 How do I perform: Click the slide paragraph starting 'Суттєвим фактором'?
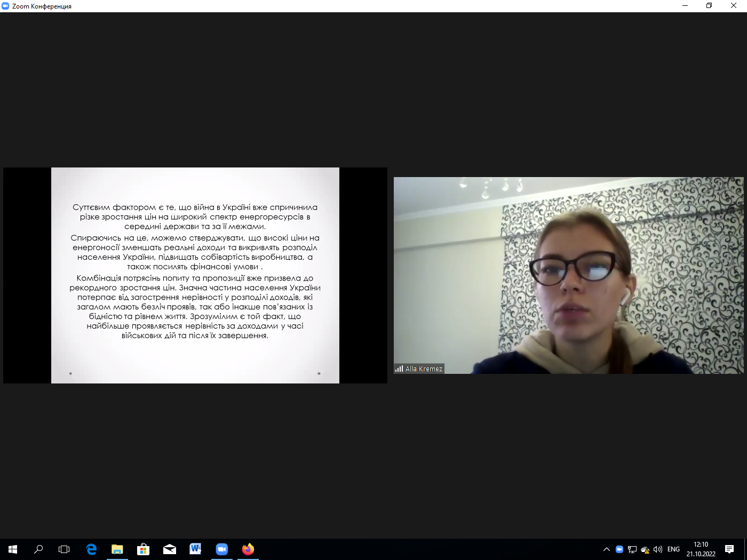tap(195, 217)
